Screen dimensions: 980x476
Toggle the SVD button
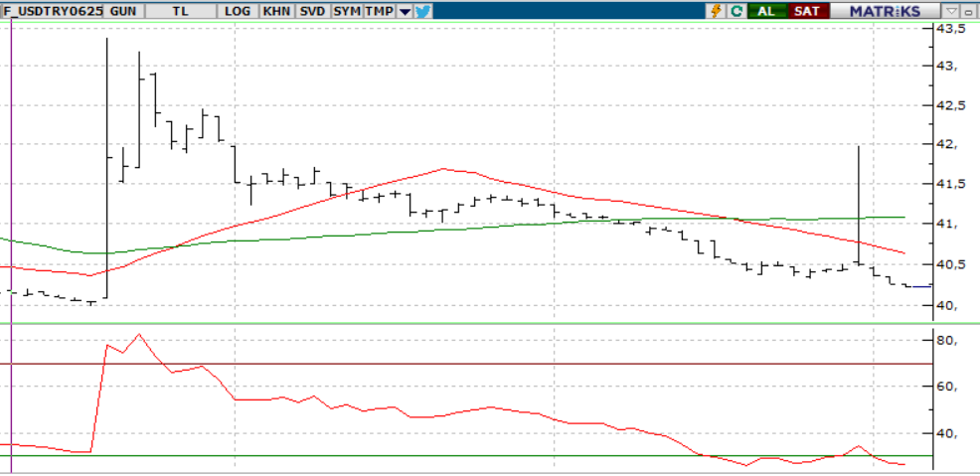(312, 11)
